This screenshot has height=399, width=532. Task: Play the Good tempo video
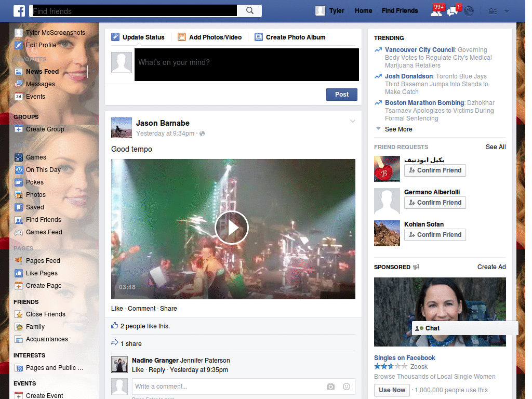coord(232,228)
